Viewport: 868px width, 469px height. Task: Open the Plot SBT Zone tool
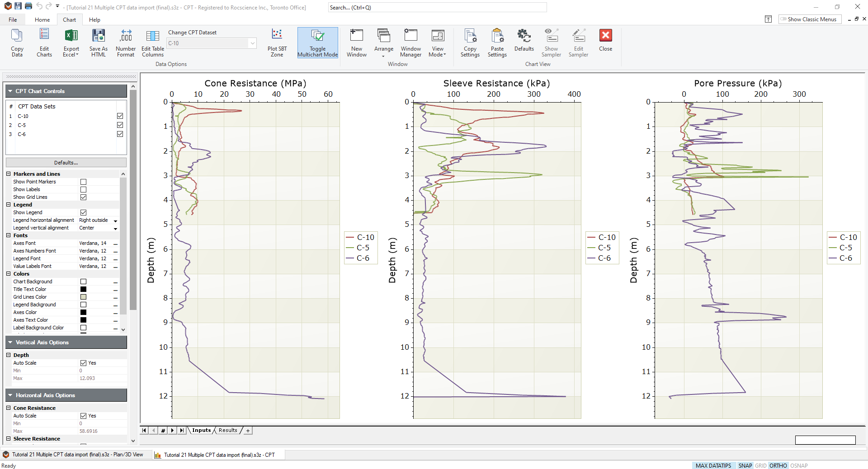[x=277, y=42]
